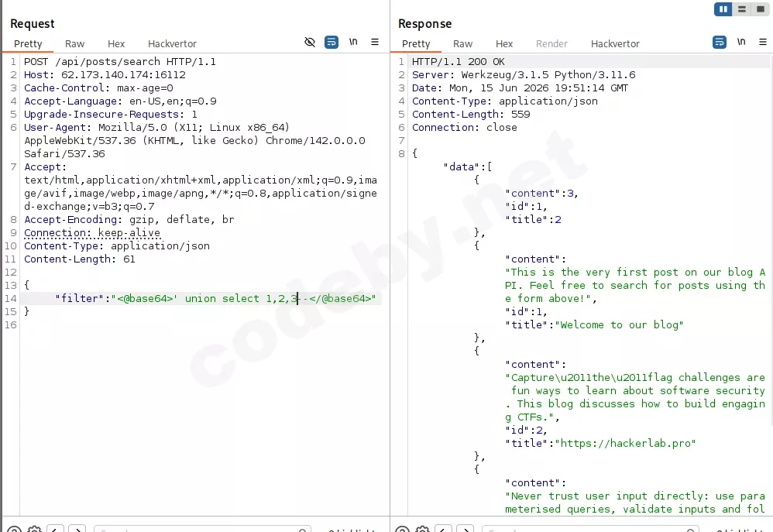
Task: Switch Response view to Raw tab
Action: 462,44
